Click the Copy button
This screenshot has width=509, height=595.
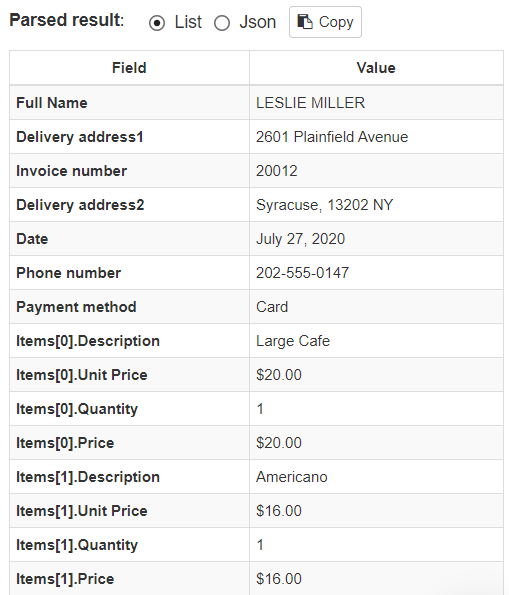click(x=325, y=22)
